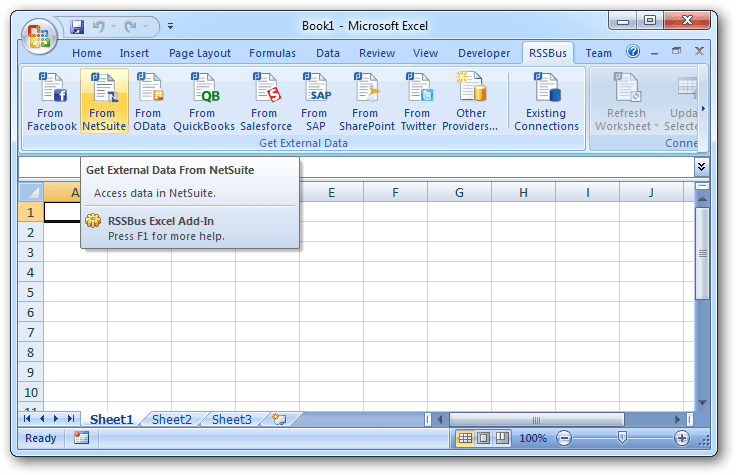Switch to Page Layout view button
Screen dimensions: 736x475
tap(483, 438)
